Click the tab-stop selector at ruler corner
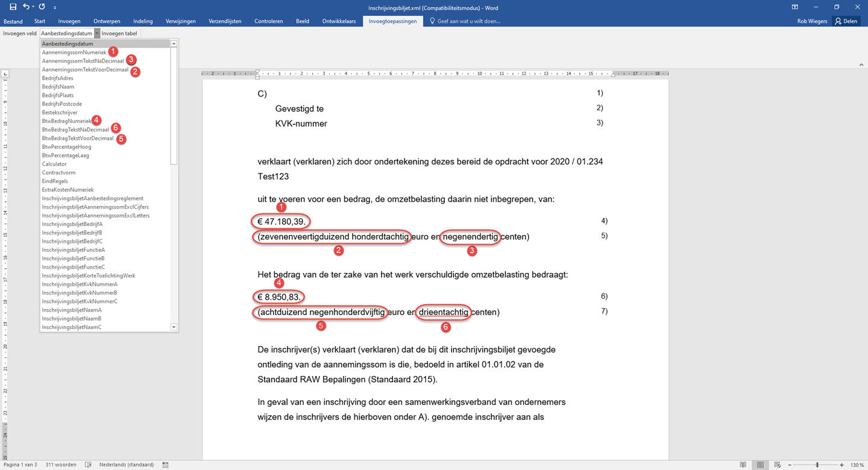The image size is (868, 470). (x=5, y=74)
